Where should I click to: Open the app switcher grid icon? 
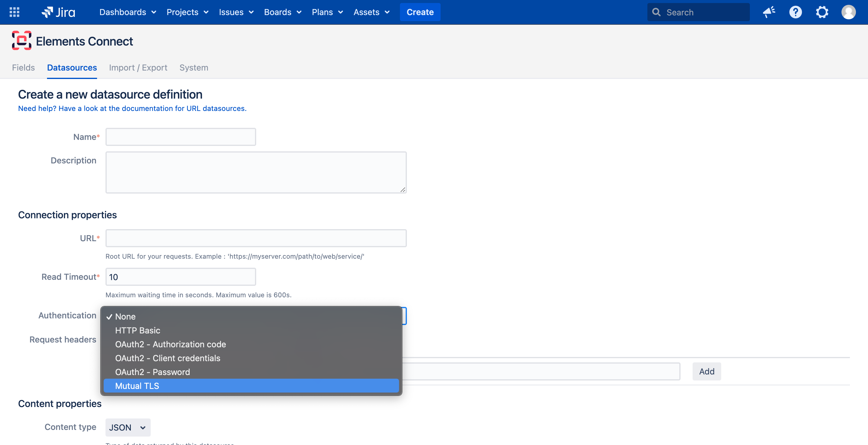(14, 12)
